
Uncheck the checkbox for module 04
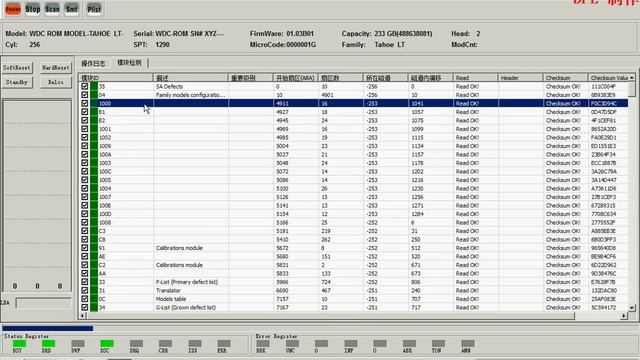(x=84, y=95)
